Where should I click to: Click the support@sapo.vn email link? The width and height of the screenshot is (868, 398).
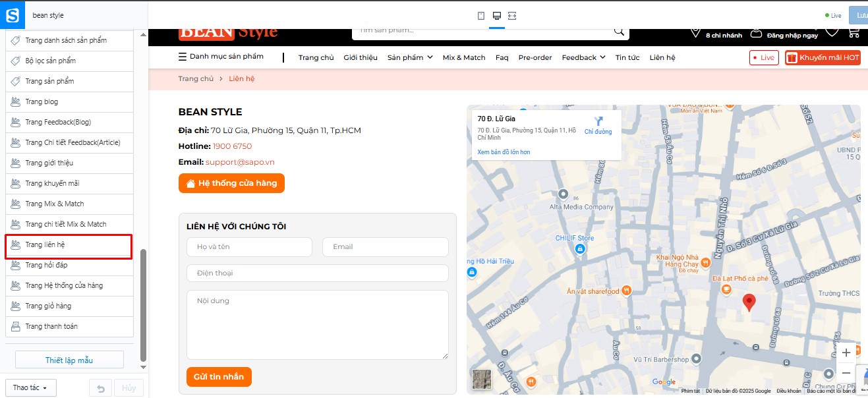[240, 162]
